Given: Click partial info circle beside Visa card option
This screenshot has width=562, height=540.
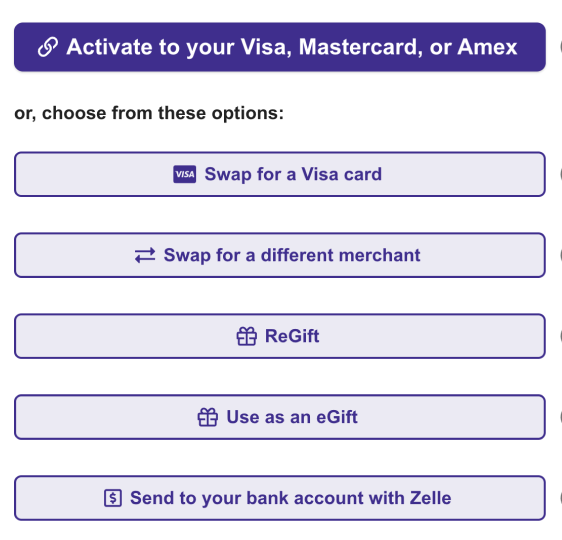Looking at the screenshot, I should tap(561, 174).
